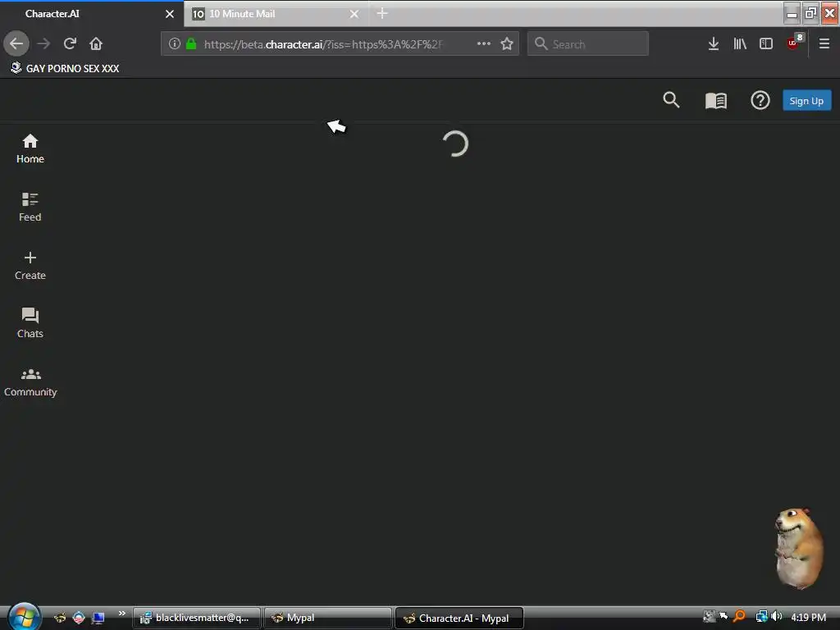Toggle the browser sidebar view
The width and height of the screenshot is (840, 630).
click(766, 43)
